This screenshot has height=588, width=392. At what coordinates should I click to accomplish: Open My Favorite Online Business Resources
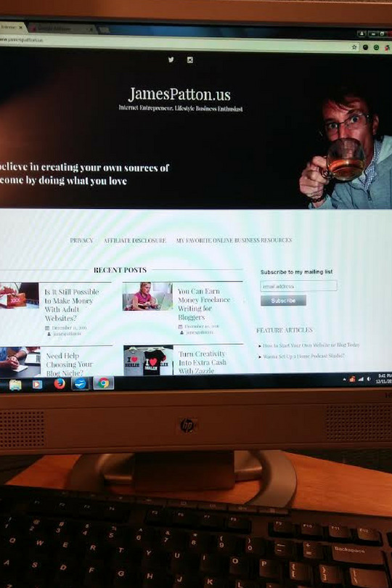click(x=234, y=240)
